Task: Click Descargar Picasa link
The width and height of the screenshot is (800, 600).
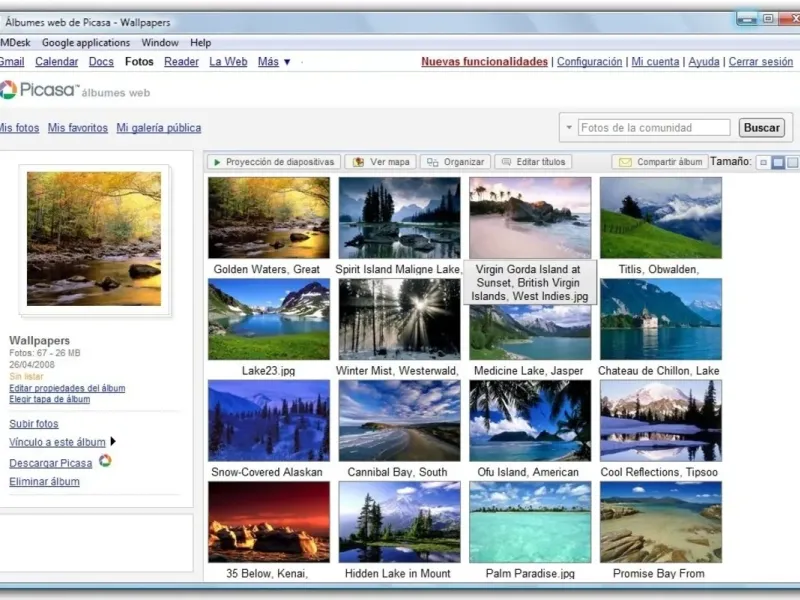Action: coord(51,463)
